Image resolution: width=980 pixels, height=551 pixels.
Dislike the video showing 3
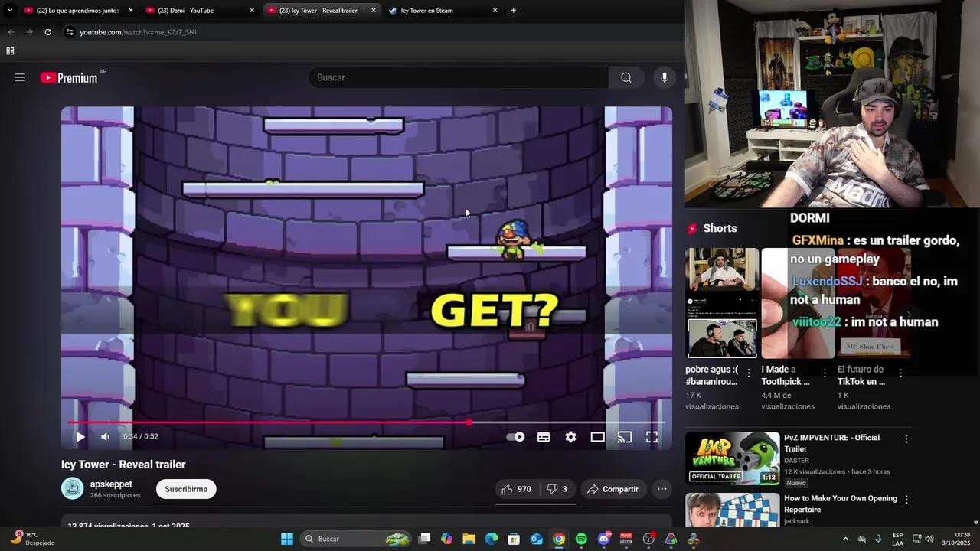[557, 489]
